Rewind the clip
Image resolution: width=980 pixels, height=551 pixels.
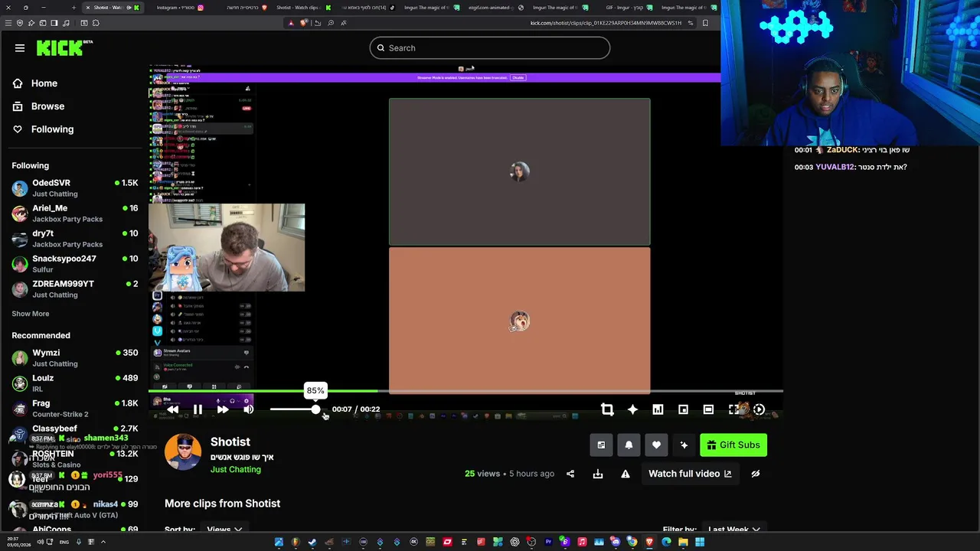click(x=173, y=409)
